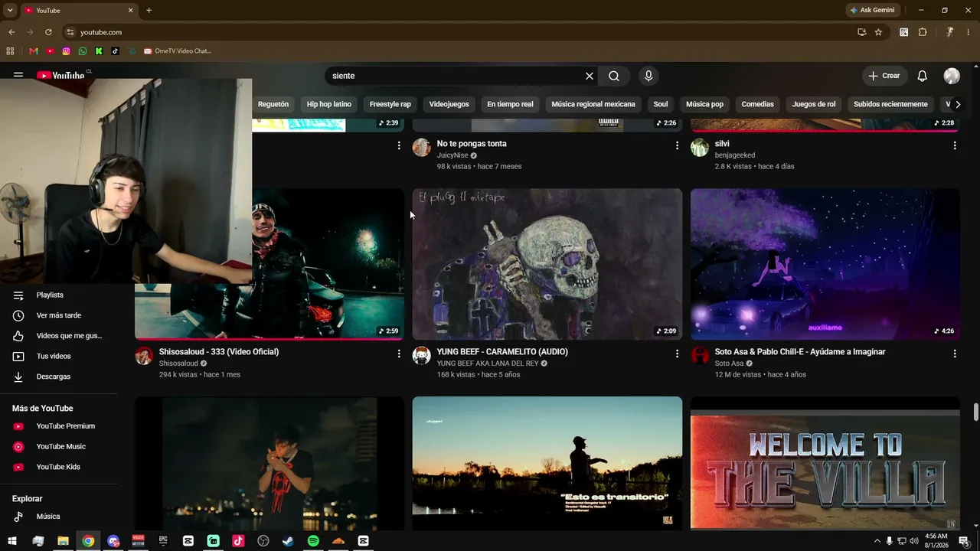The image size is (980, 551).
Task: Open YouTube notifications bell
Action: pyautogui.click(x=923, y=76)
